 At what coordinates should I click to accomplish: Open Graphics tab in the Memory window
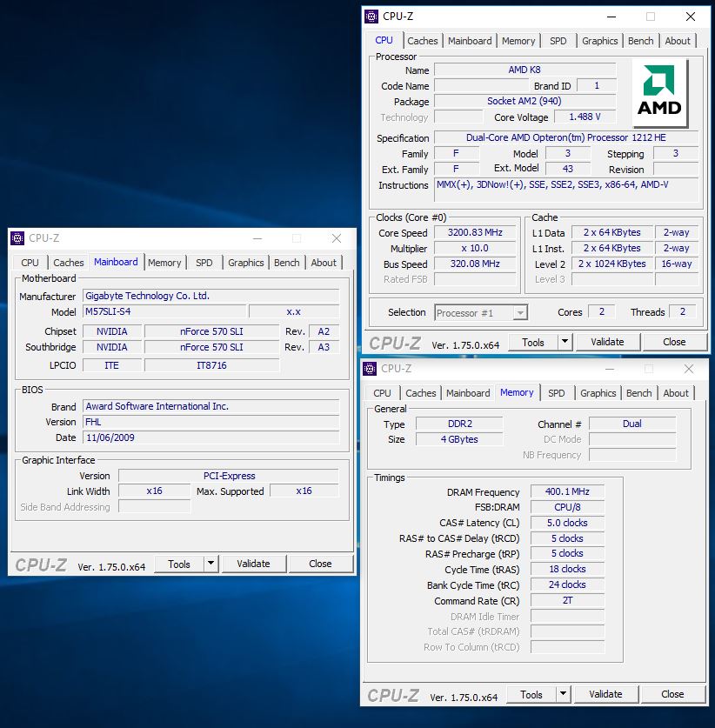click(598, 393)
